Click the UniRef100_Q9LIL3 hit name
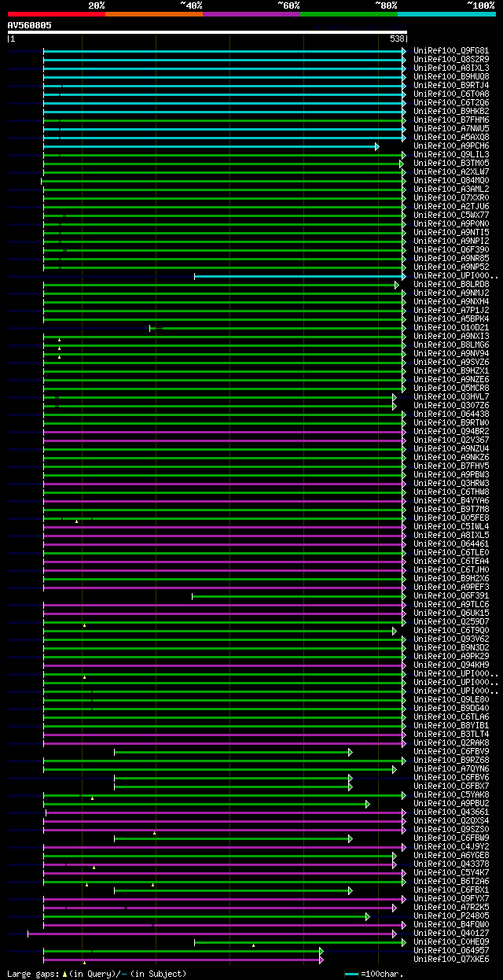The width and height of the screenshot is (503, 980). coord(451,155)
